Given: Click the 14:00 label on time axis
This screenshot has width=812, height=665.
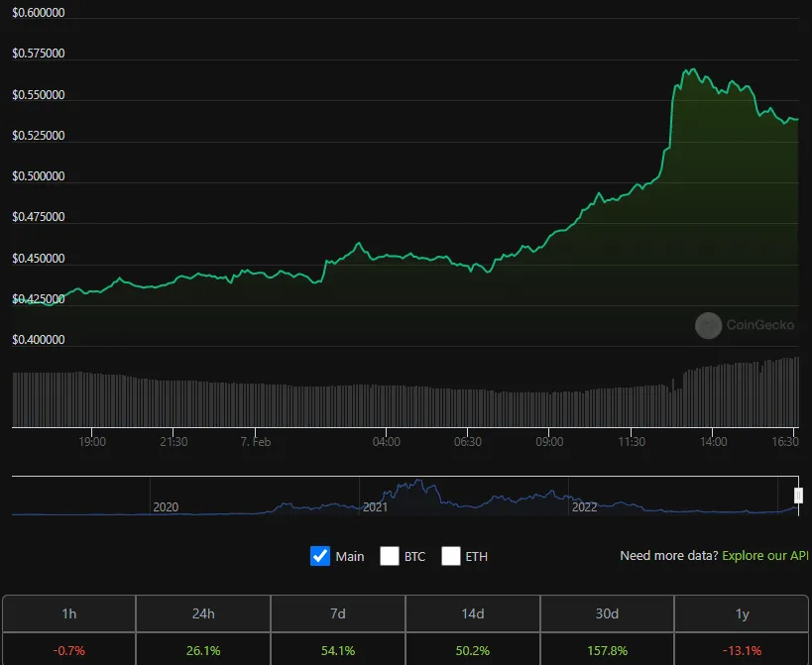Looking at the screenshot, I should tap(713, 442).
